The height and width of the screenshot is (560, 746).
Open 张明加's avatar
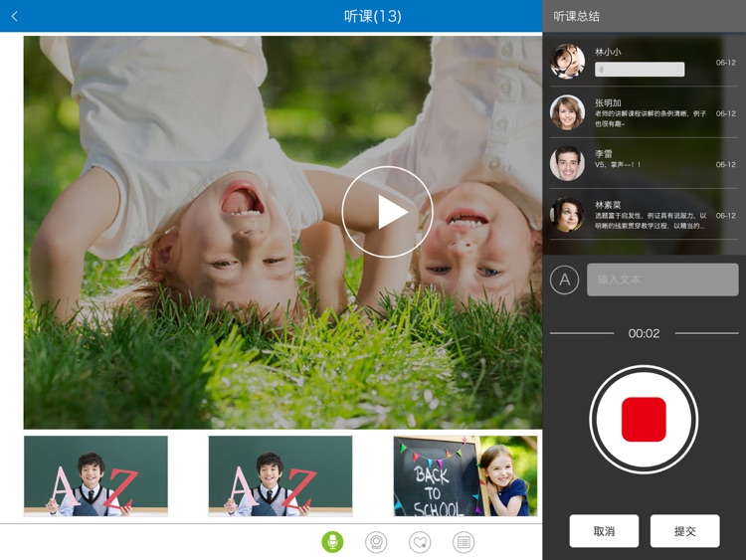(567, 112)
